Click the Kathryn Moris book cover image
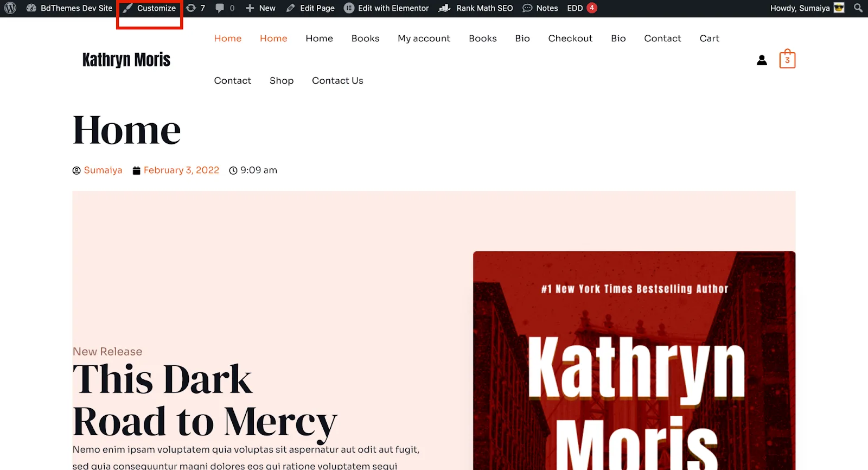This screenshot has width=868, height=470. (x=634, y=360)
